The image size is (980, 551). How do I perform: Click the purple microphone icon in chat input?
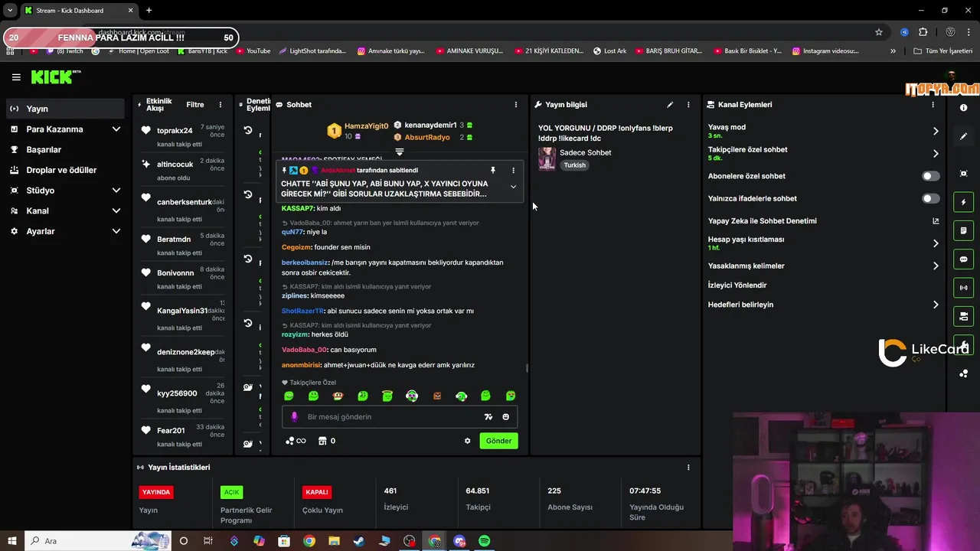coord(294,417)
